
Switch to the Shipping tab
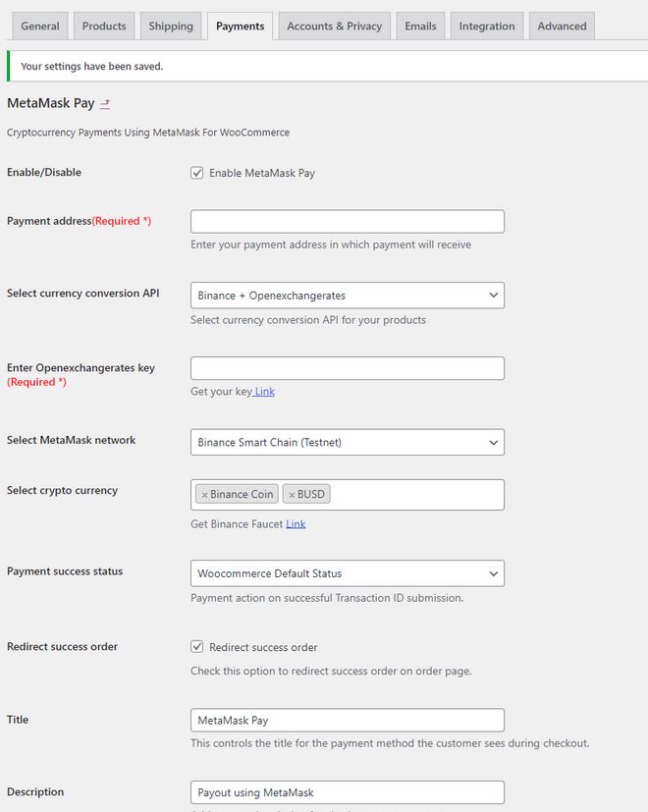pos(171,26)
